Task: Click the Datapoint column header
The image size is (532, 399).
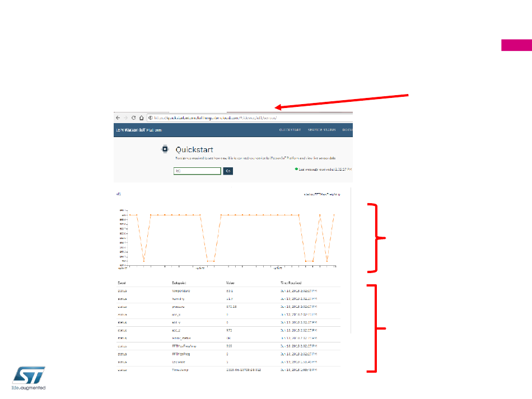Action: [179, 283]
